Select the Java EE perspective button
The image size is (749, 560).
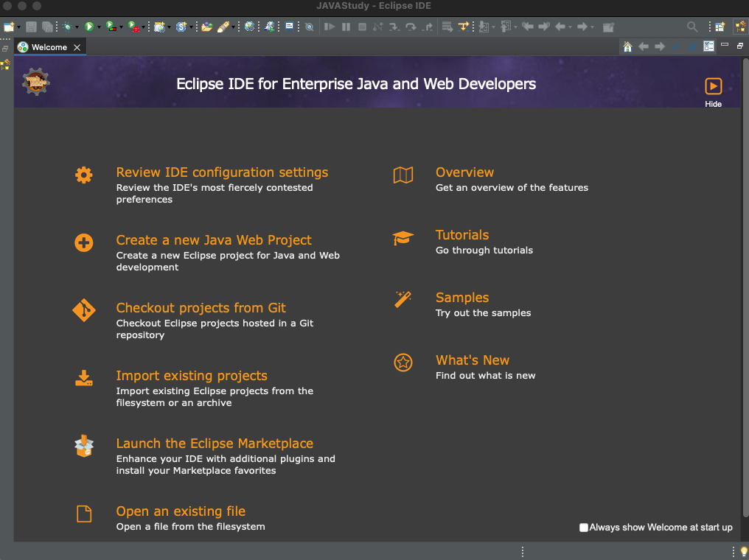click(x=741, y=27)
